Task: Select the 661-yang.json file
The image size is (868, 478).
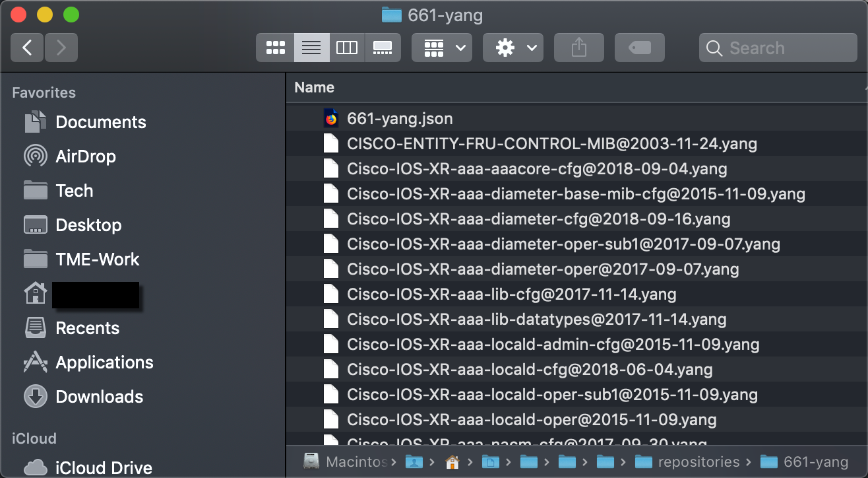Action: point(577,119)
